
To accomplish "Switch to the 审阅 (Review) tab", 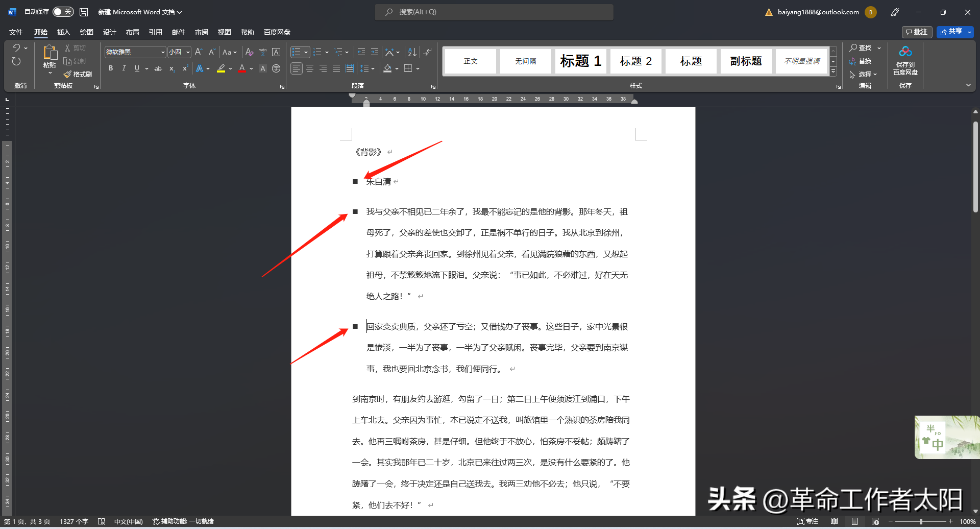I will 201,32.
